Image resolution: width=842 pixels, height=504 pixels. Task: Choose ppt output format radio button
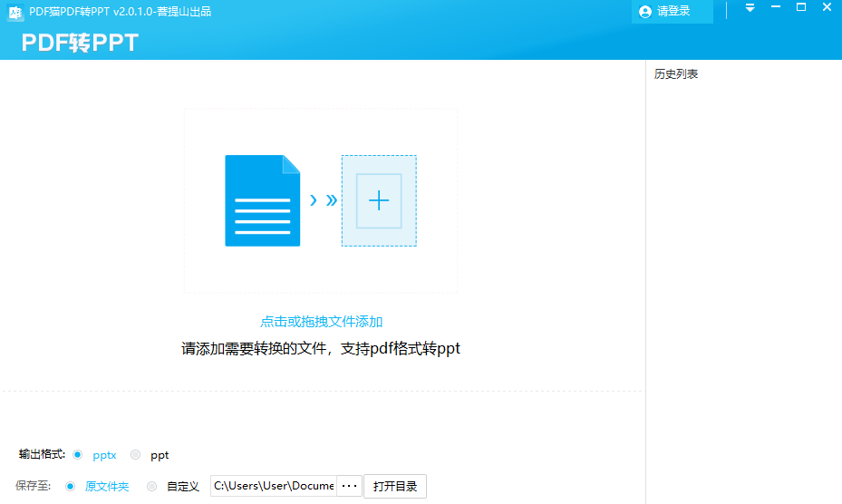pyautogui.click(x=136, y=455)
